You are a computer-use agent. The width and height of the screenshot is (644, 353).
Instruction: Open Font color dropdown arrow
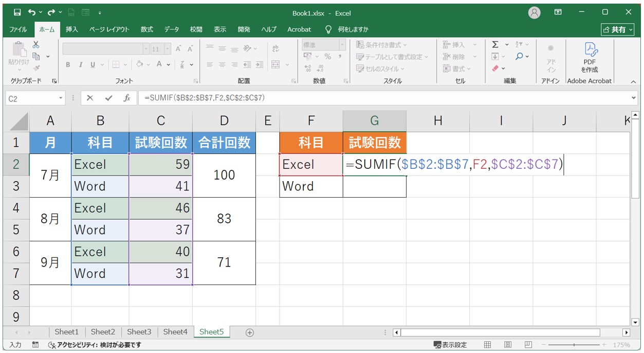pos(169,64)
